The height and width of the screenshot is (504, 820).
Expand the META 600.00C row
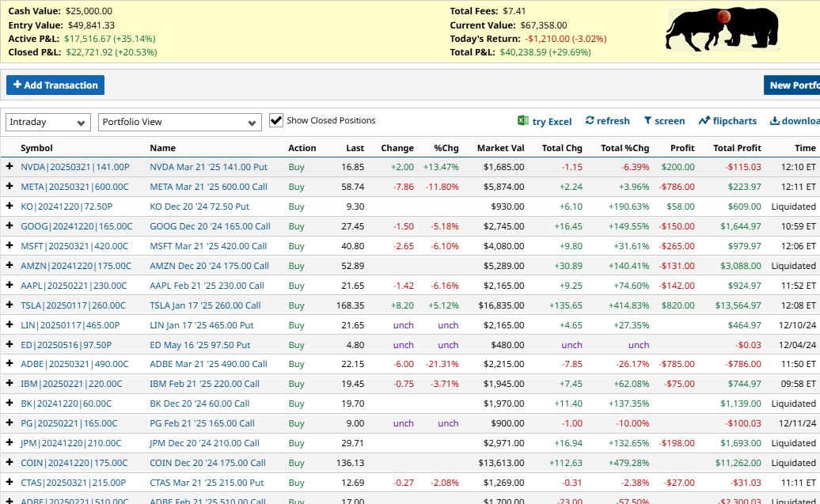(x=9, y=186)
